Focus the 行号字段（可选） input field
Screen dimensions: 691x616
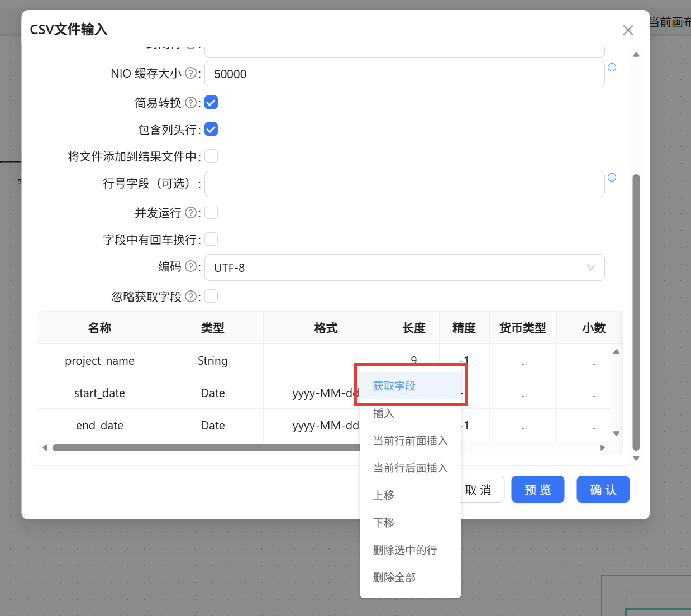[x=404, y=184]
